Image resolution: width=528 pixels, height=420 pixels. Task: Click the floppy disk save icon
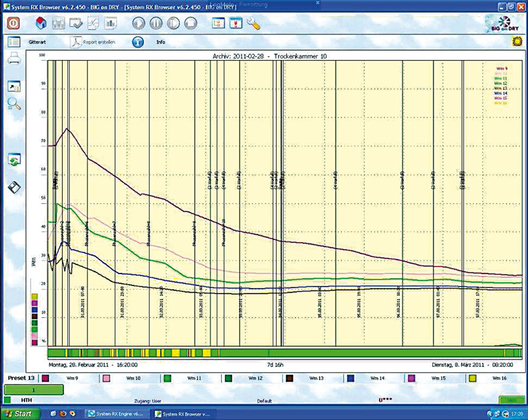(x=14, y=187)
